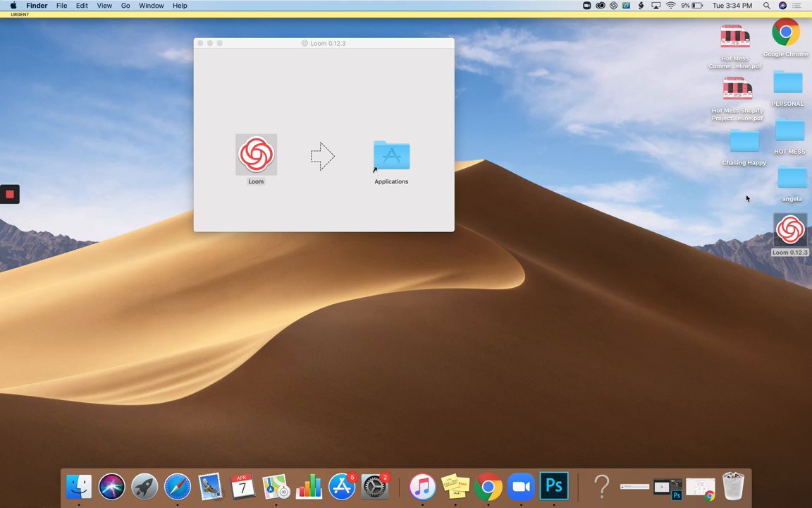This screenshot has height=508, width=812.
Task: Open System Preferences gear in Dock
Action: click(374, 487)
